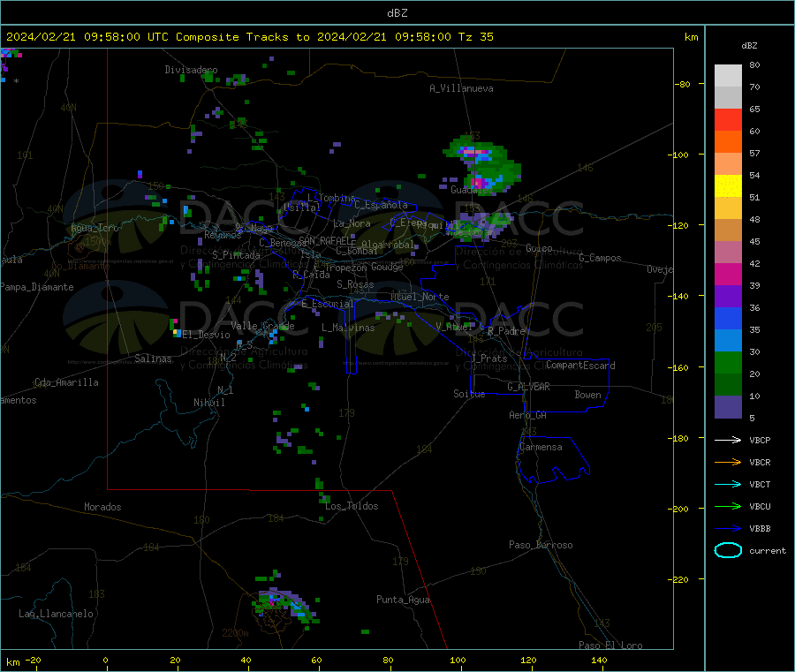Click the Carmensa map label
Image resolution: width=795 pixels, height=672 pixels.
[541, 447]
